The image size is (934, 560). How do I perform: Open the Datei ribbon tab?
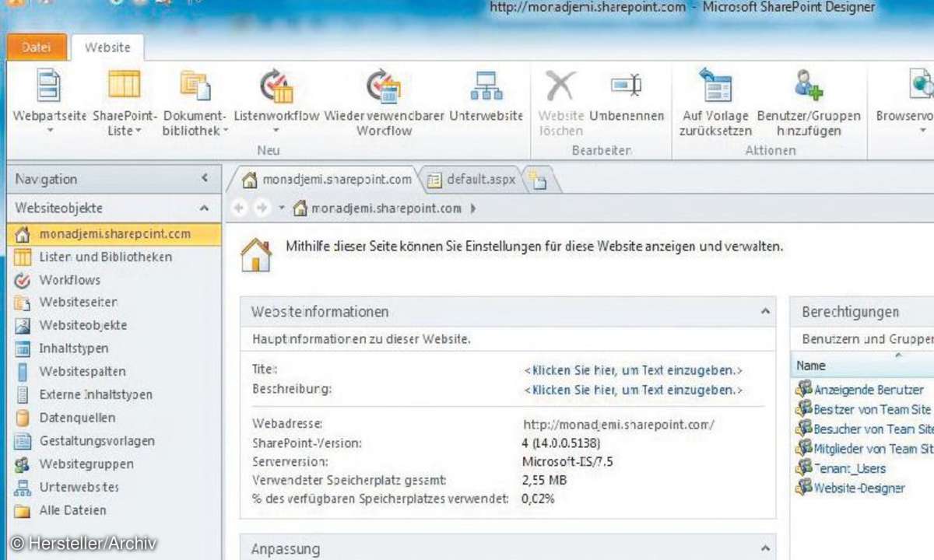click(x=37, y=47)
